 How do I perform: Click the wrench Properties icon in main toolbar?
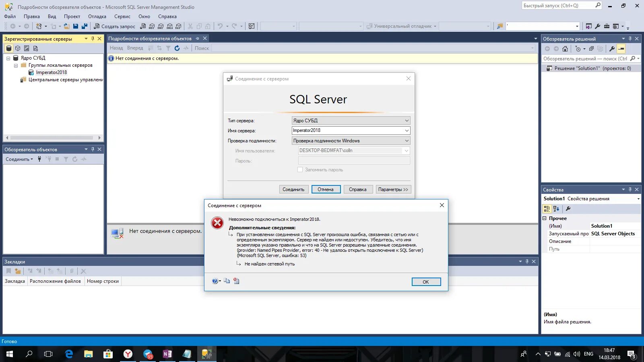[598, 26]
